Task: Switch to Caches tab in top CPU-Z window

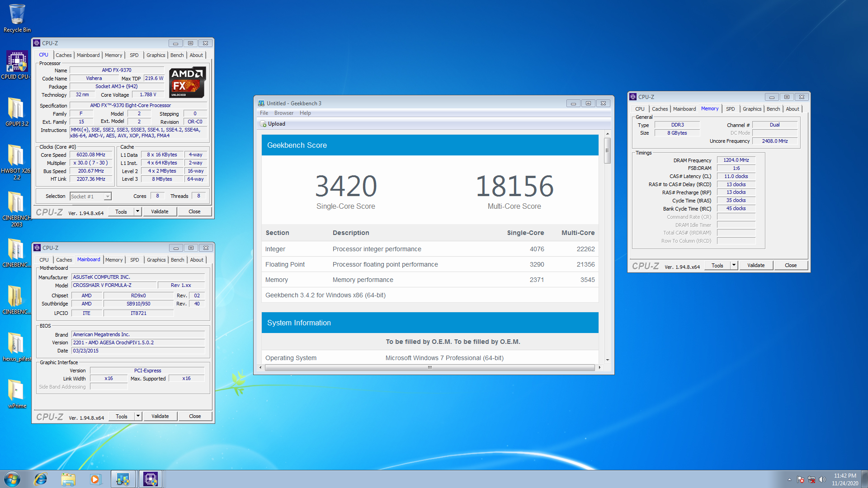Action: coord(64,55)
